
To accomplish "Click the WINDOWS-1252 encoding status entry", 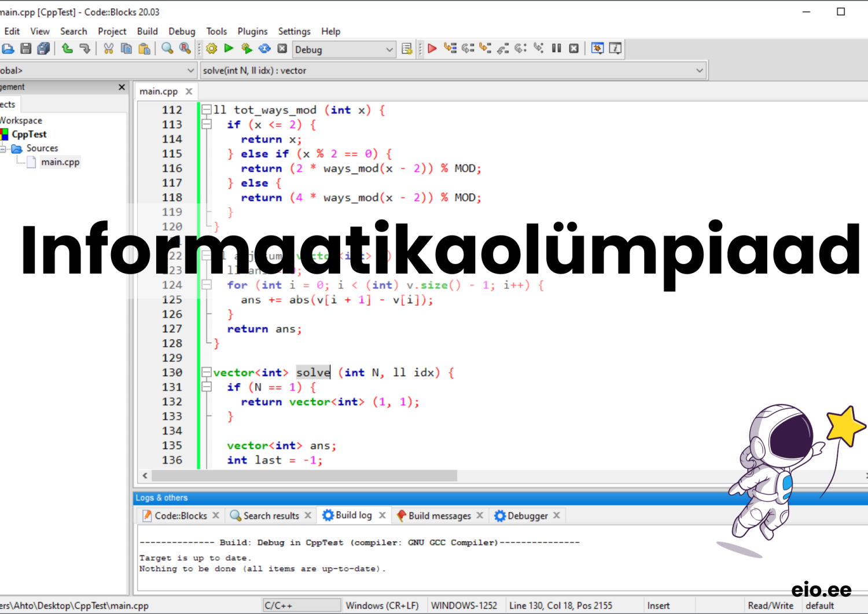I will [x=464, y=605].
